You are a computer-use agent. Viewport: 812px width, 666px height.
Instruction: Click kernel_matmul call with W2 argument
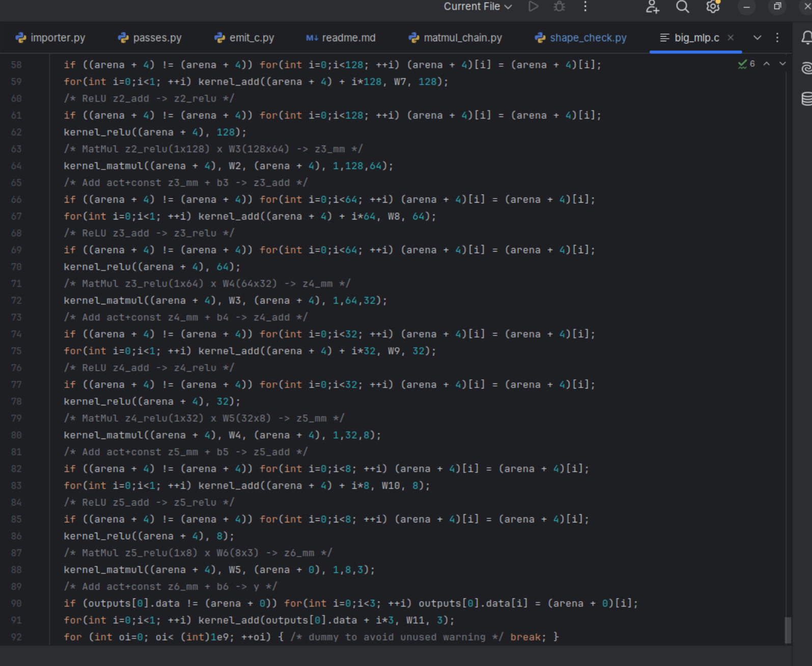click(229, 166)
